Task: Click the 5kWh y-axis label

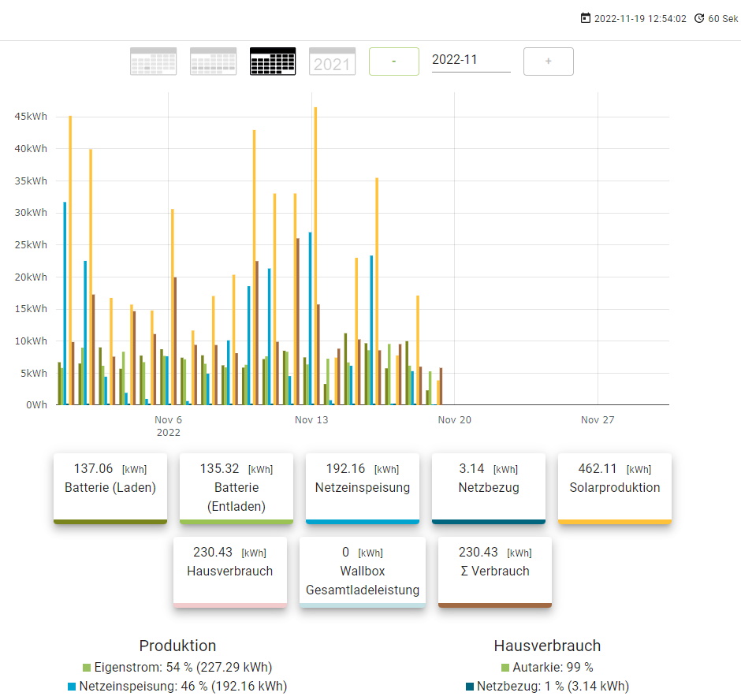Action: [34, 374]
